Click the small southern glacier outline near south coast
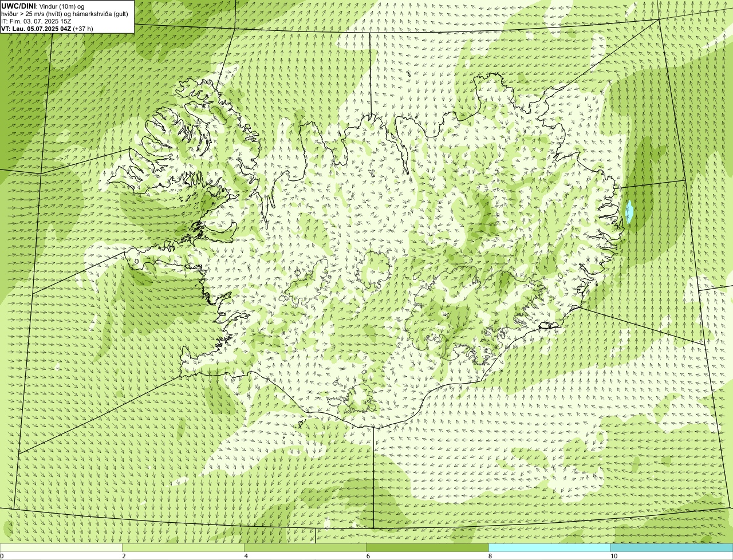Screen dimensions: 733x560 point(358,398)
